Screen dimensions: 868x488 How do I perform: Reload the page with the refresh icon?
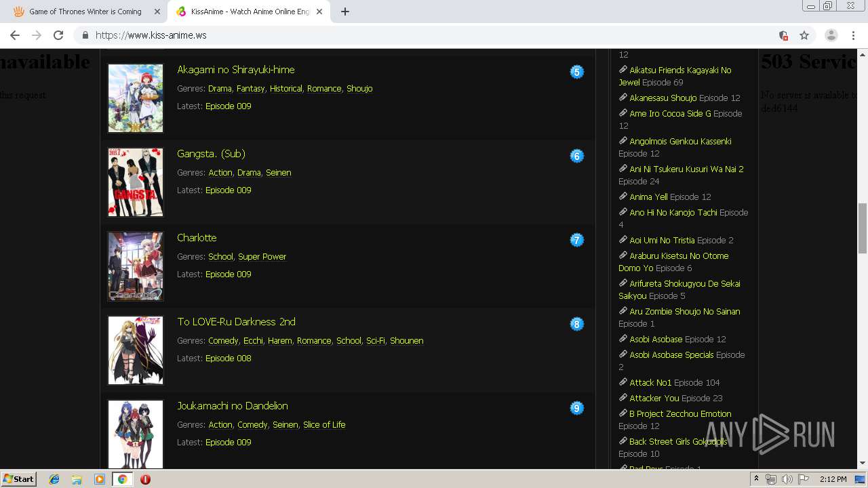58,35
